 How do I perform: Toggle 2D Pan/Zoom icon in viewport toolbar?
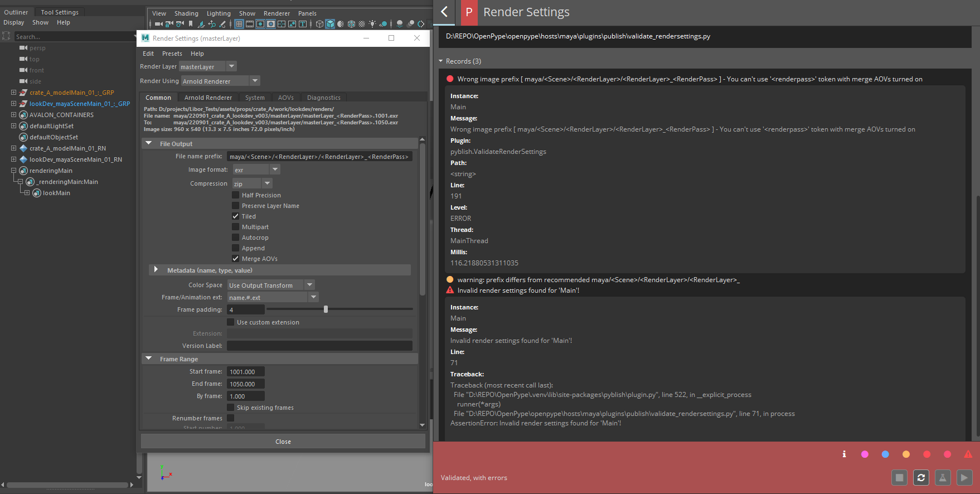212,24
